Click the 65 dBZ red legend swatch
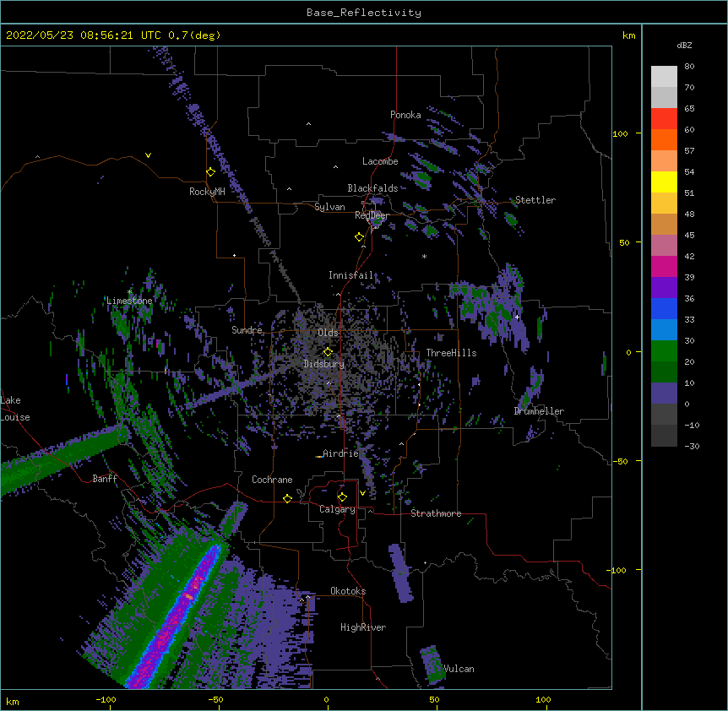 click(x=664, y=118)
